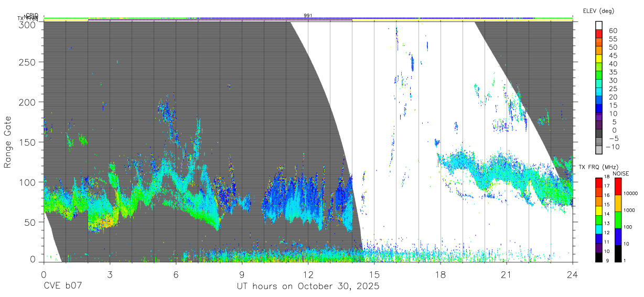Click the x-axis tick label '21'
This screenshot has height=297, width=644.
pos(507,274)
